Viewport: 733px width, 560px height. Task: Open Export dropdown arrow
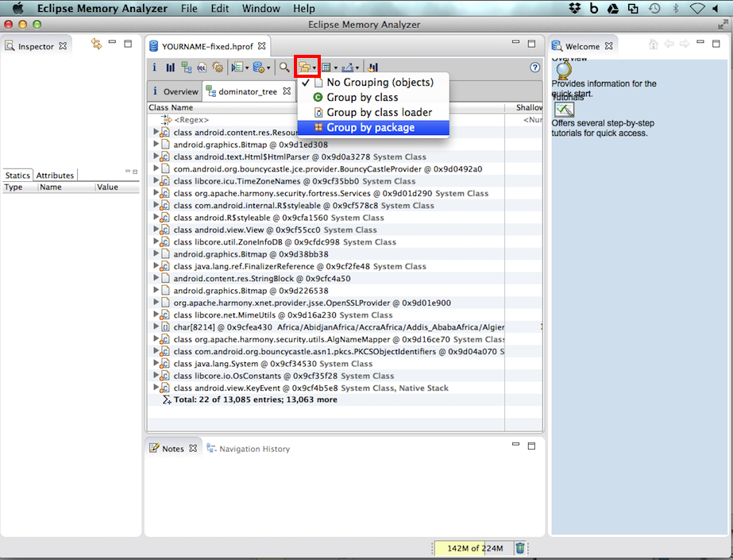[x=357, y=68]
